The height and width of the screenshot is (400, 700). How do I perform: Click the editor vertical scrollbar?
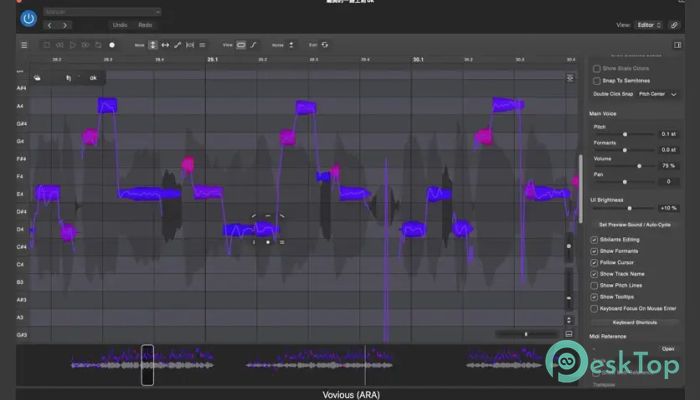tap(580, 189)
